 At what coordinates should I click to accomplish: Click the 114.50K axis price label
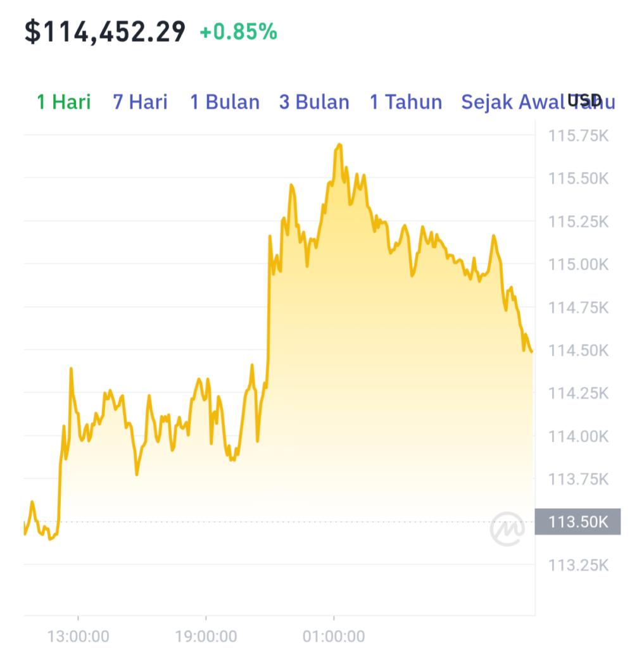pos(578,351)
